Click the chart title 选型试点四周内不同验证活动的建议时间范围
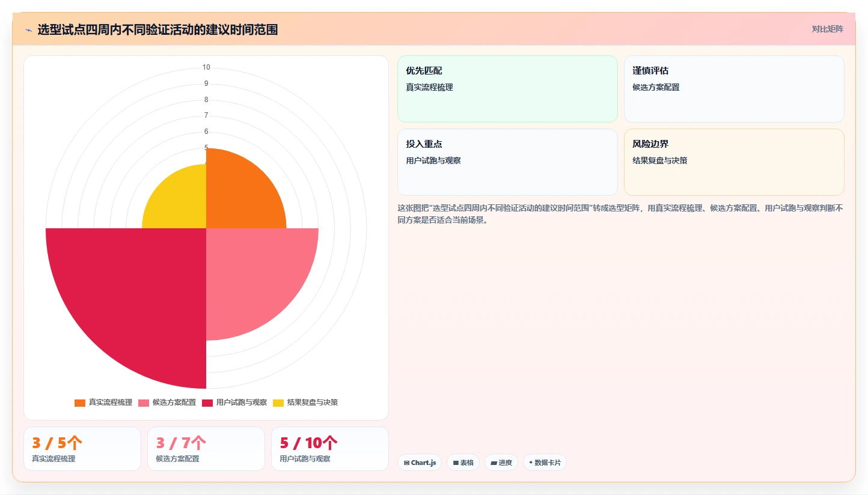Image resolution: width=868 pixels, height=495 pixels. pyautogui.click(x=157, y=30)
